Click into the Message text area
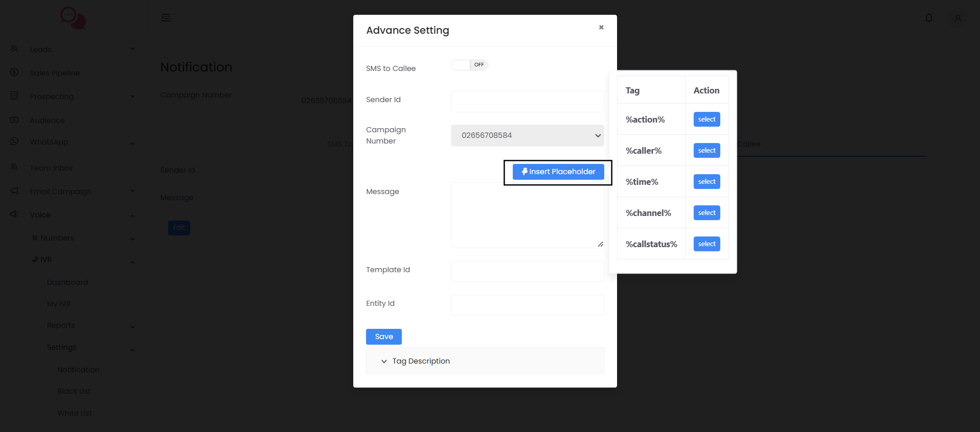 pyautogui.click(x=527, y=215)
